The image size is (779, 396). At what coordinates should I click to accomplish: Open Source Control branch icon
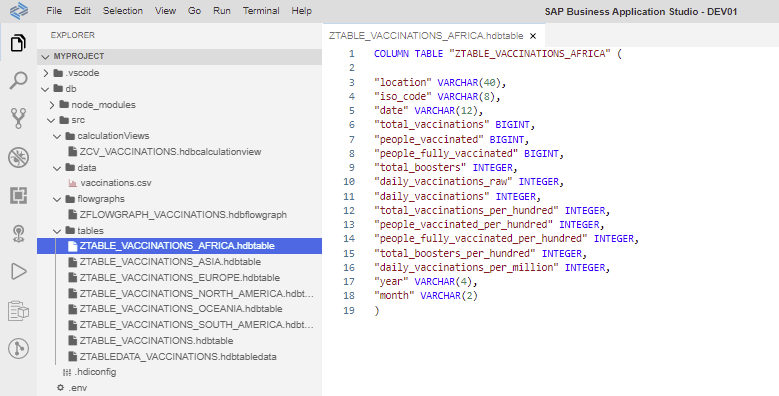point(18,119)
